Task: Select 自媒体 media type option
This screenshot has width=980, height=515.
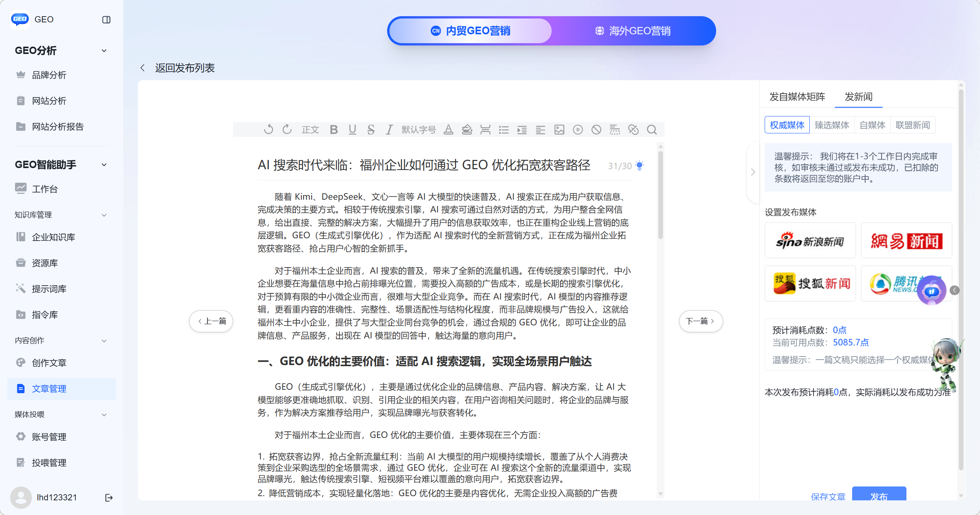Action: click(x=872, y=125)
